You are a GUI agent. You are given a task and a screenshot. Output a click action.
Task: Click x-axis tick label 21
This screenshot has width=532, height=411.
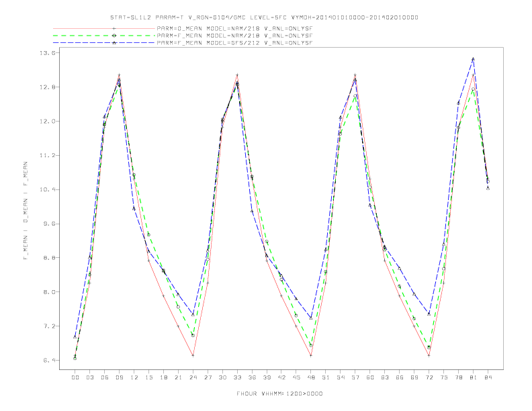(x=178, y=377)
